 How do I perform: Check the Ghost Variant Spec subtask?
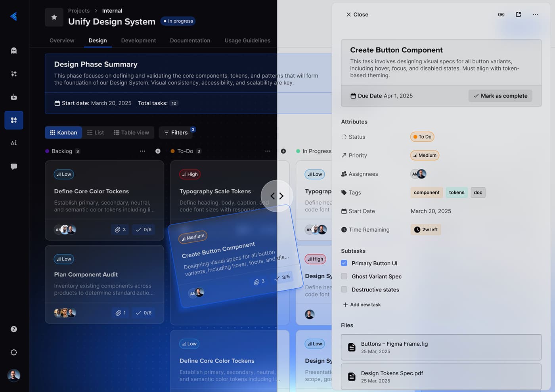click(344, 276)
